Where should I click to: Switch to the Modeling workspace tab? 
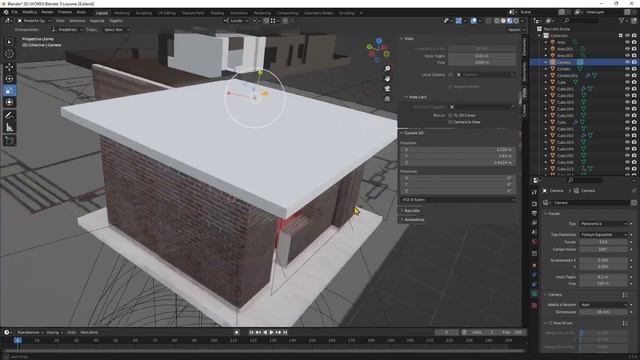(x=122, y=13)
